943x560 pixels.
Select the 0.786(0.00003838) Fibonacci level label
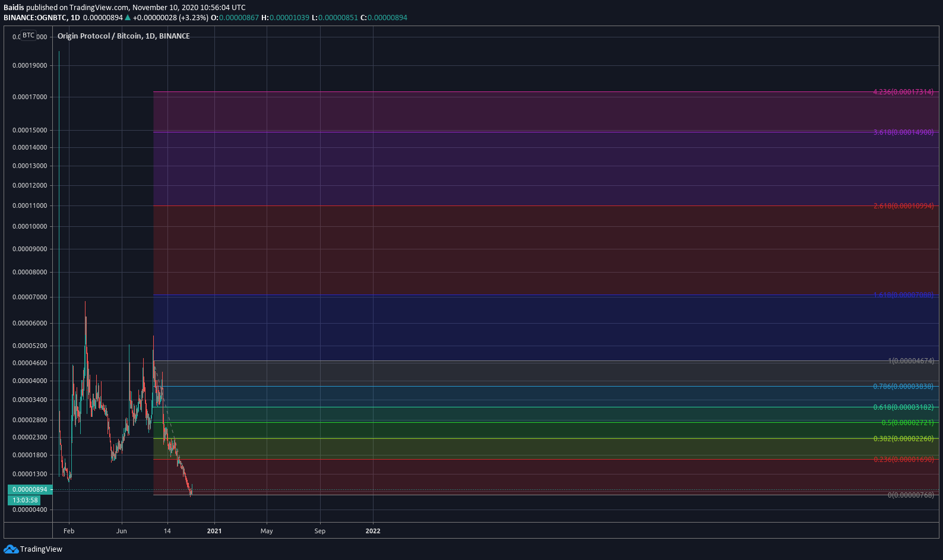pyautogui.click(x=903, y=387)
